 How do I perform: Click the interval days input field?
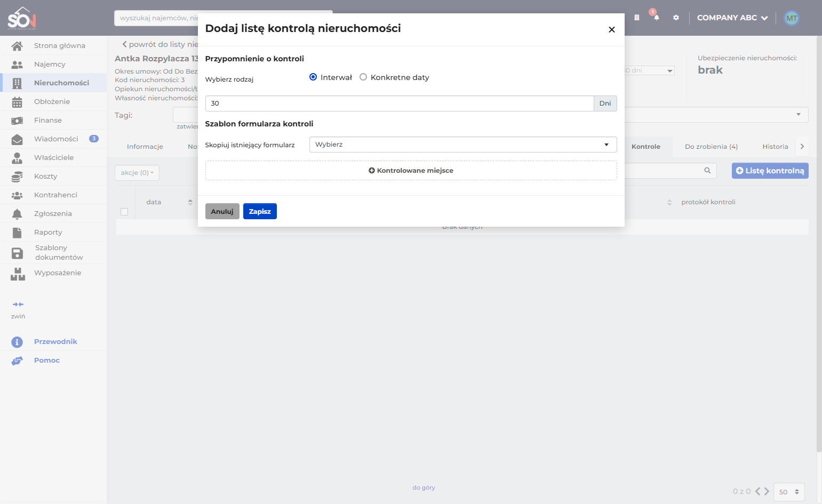coord(399,103)
